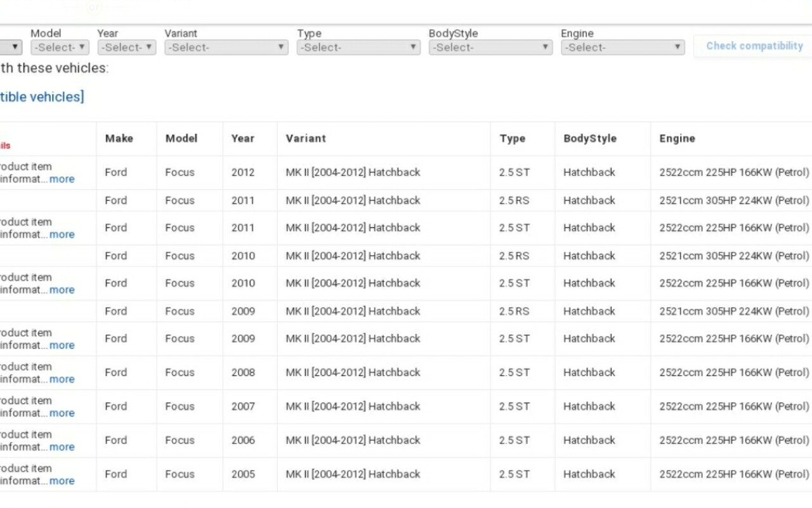This screenshot has height=508, width=812.
Task: Click 'more' in the 2010 2.5 ST row
Action: coord(62,290)
